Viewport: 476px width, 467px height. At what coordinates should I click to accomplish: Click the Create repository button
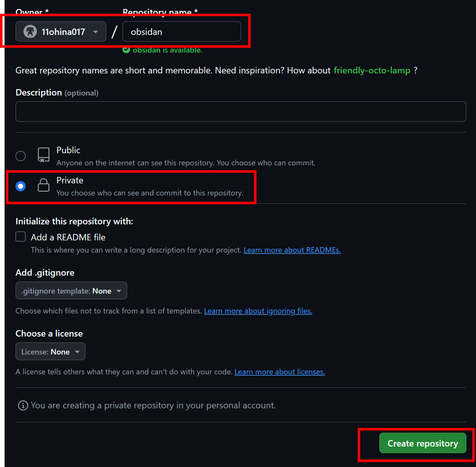(x=422, y=443)
